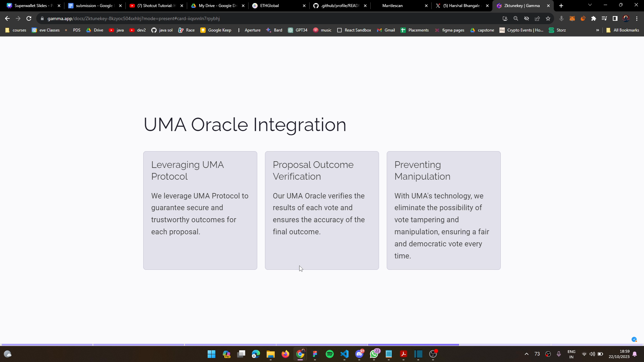This screenshot has height=362, width=644.
Task: View site information lock icon
Action: click(42, 18)
